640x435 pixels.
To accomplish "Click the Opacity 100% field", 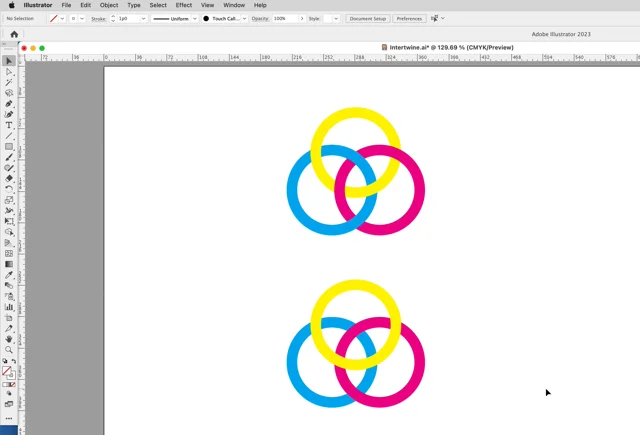I will pyautogui.click(x=285, y=19).
